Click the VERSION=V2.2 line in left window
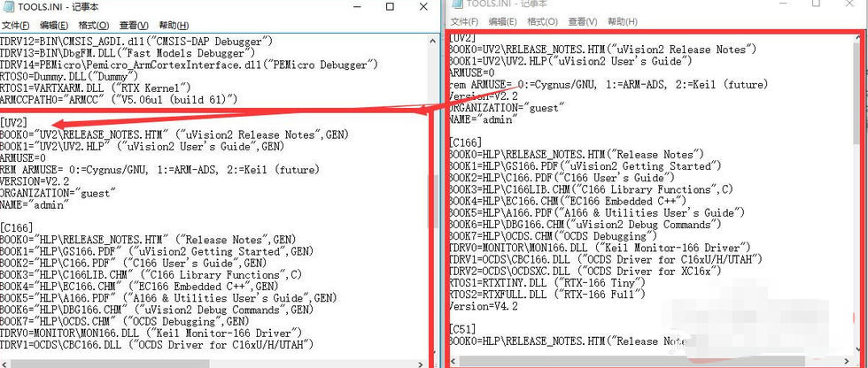The width and height of the screenshot is (868, 368). click(35, 180)
